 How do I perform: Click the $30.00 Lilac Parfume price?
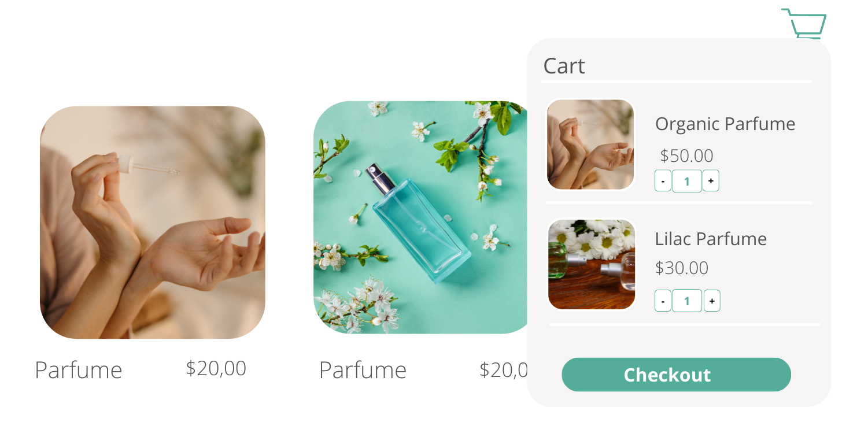(x=682, y=268)
